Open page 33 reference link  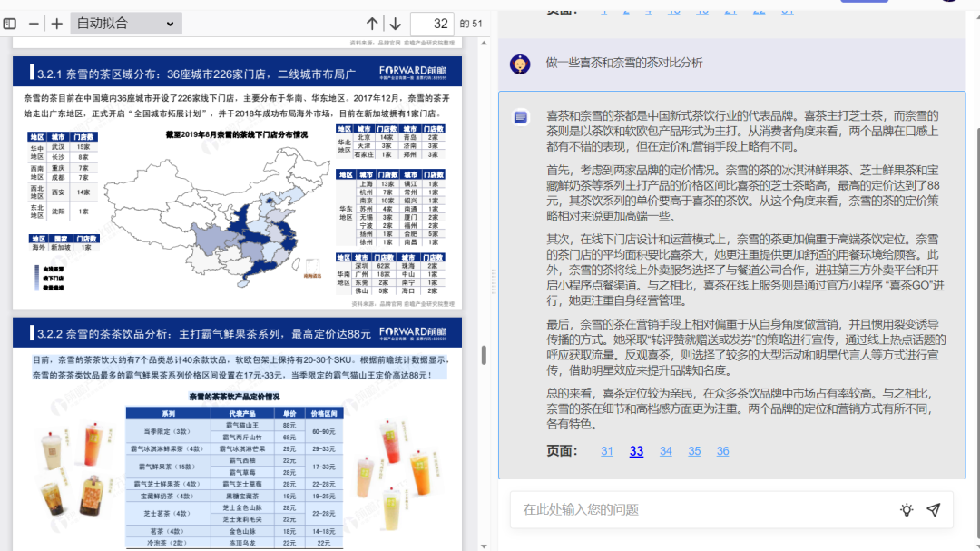point(636,451)
